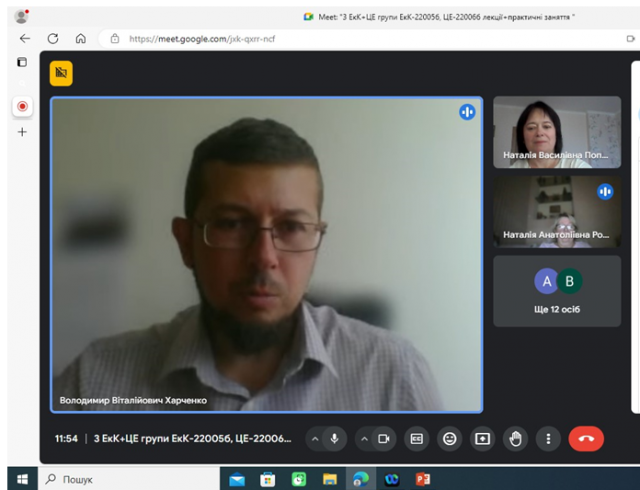Click the camera icon at address bar end
Image resolution: width=640 pixels, height=490 pixels.
coord(631,39)
